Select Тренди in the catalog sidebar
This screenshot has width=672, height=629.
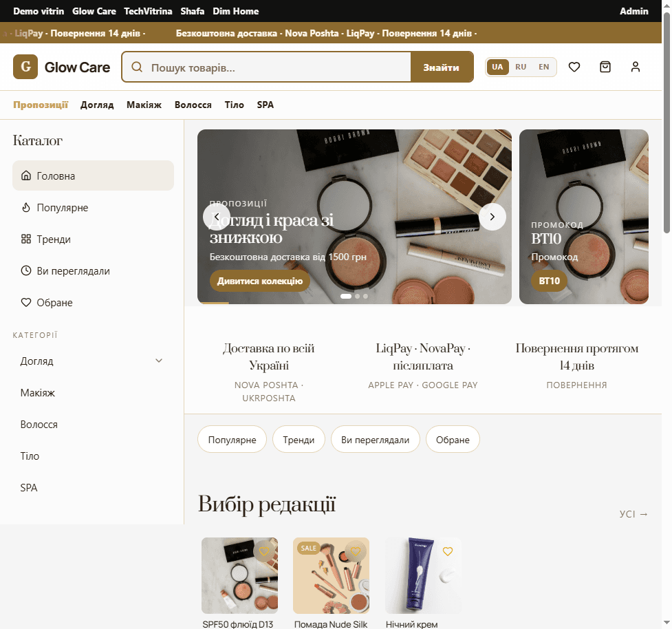pyautogui.click(x=93, y=239)
